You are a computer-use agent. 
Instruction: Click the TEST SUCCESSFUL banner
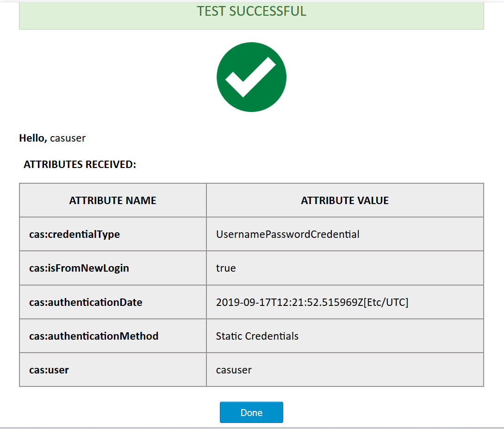[251, 12]
